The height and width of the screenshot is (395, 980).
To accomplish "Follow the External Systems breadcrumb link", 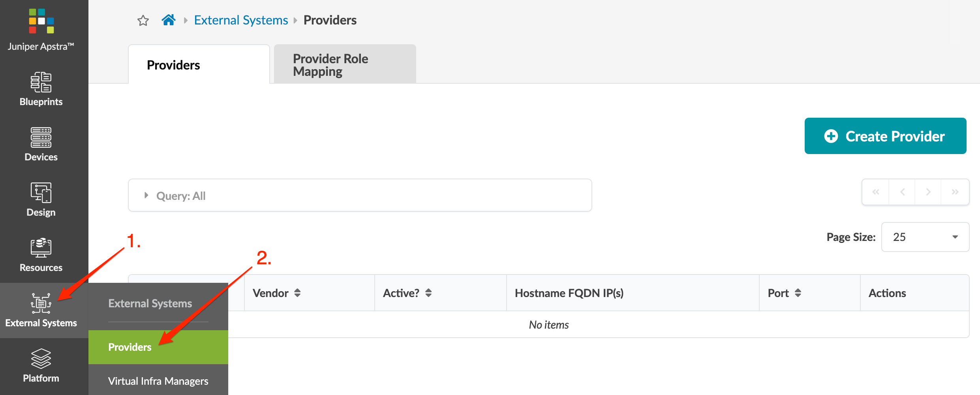I will point(241,20).
